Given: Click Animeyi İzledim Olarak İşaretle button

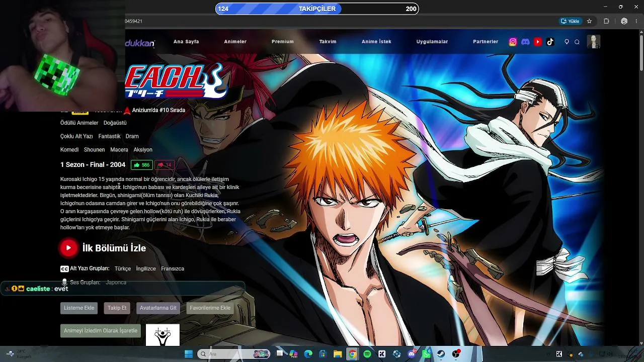Looking at the screenshot, I should tap(101, 331).
